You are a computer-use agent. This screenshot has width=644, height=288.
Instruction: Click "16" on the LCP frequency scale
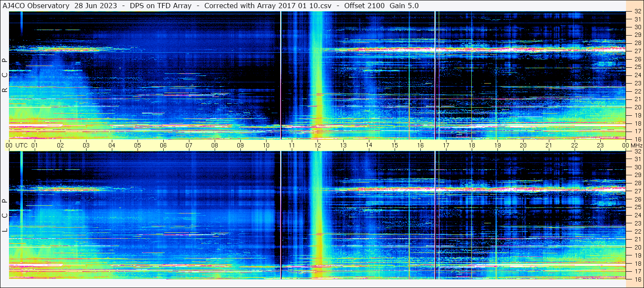click(637, 279)
